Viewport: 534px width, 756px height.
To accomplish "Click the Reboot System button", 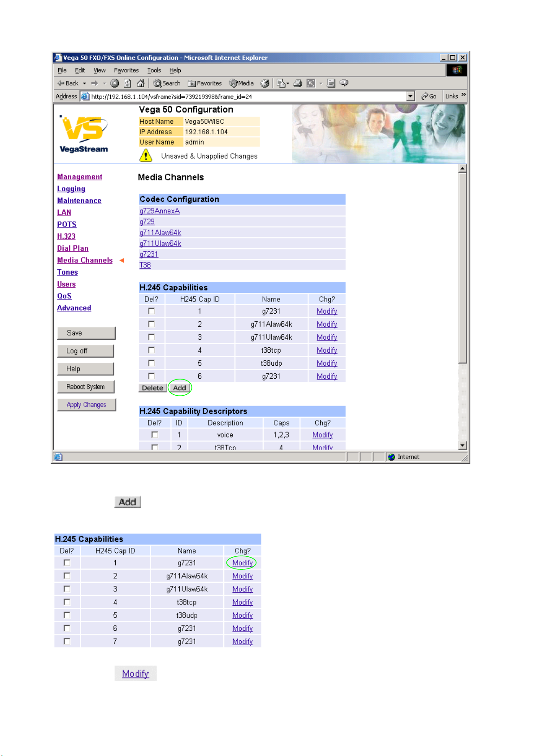I will pos(86,387).
